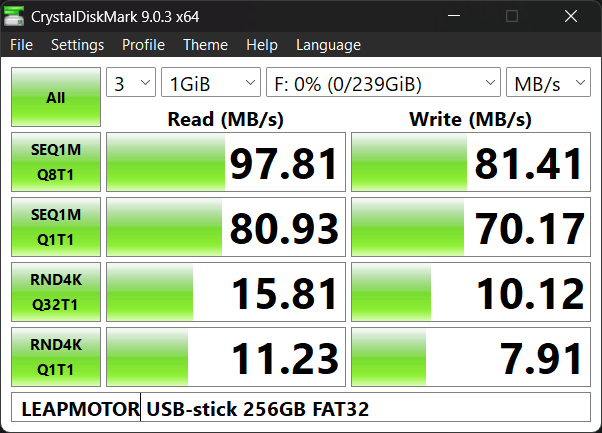
Task: Click the Read (MB/s) column header
Action: click(226, 119)
